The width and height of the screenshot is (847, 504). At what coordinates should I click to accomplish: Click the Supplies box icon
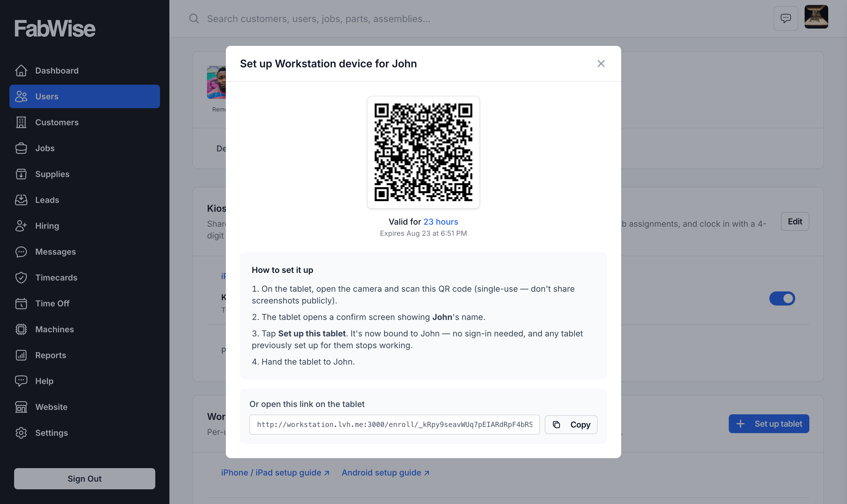pyautogui.click(x=21, y=174)
